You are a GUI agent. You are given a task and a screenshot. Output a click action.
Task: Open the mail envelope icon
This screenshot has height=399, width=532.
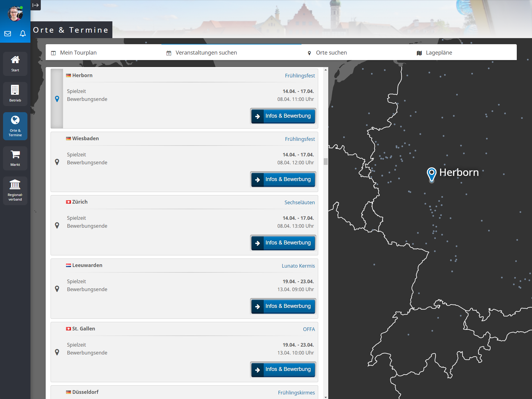point(8,34)
